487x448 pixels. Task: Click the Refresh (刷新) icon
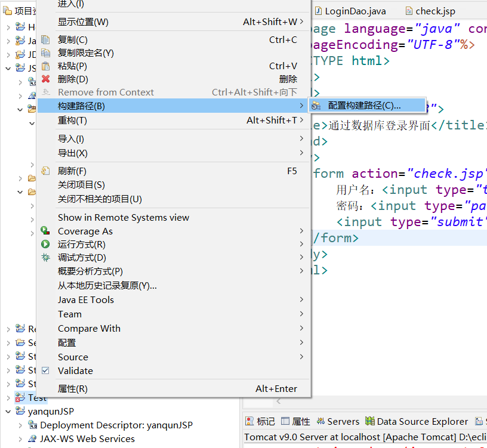tap(46, 171)
